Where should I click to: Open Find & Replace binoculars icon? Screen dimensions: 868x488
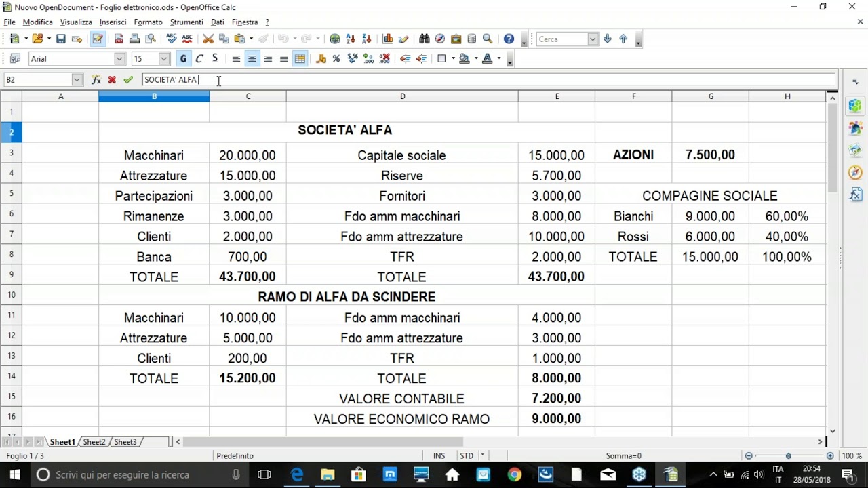tap(425, 39)
